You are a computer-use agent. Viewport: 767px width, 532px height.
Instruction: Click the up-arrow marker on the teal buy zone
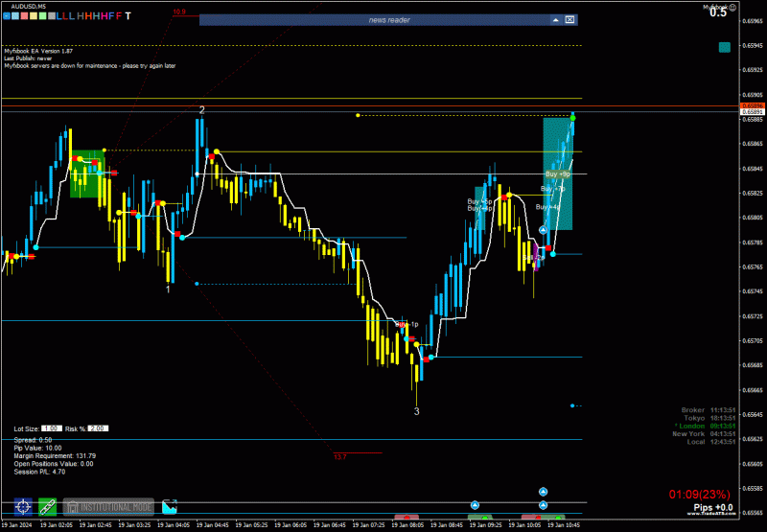(x=543, y=230)
